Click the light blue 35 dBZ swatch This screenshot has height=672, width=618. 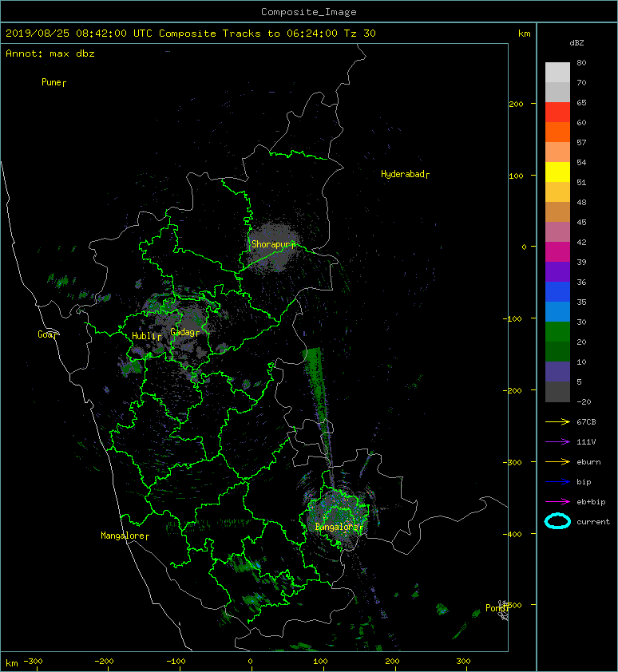pyautogui.click(x=557, y=311)
